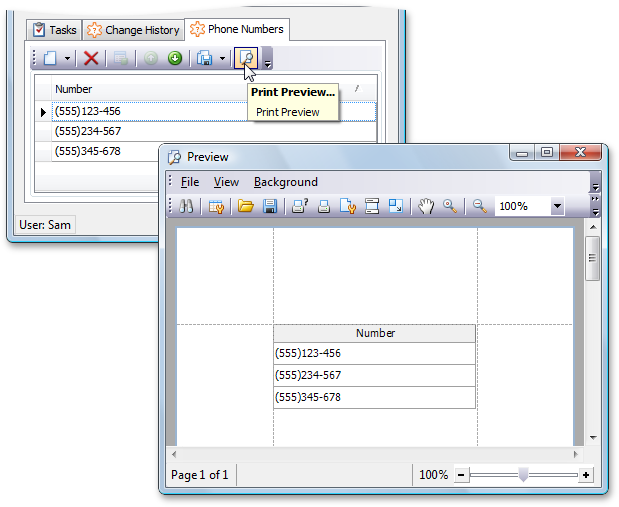Minimize the Preview window
This screenshot has width=619, height=507.
pos(522,152)
